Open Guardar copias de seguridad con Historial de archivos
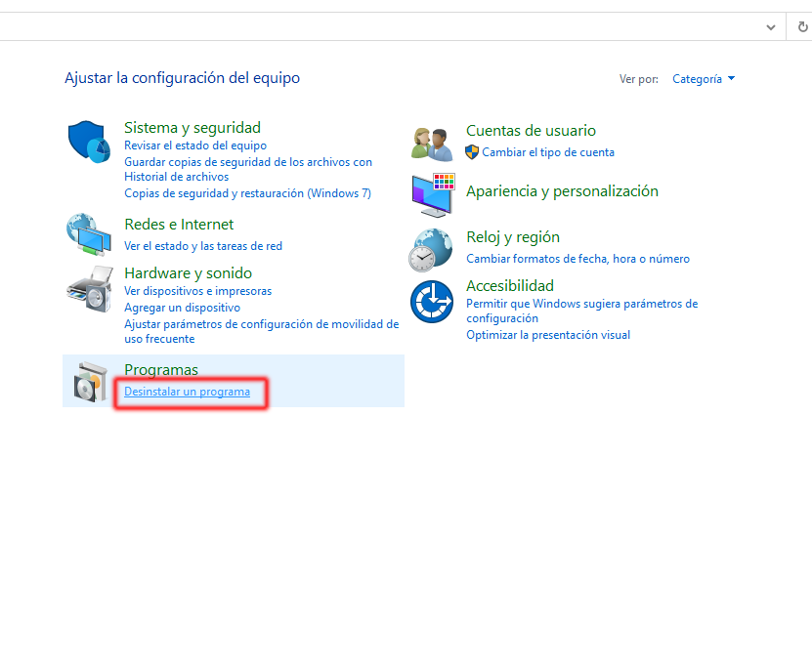Viewport: 812px width, 665px height. coord(248,169)
